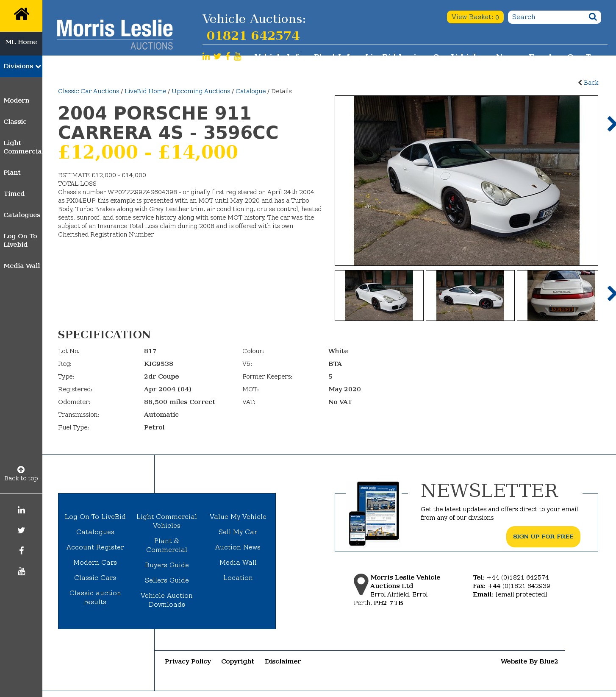Viewport: 616px width, 697px height.
Task: Open Log On To Livebid sidebar item
Action: tap(20, 240)
